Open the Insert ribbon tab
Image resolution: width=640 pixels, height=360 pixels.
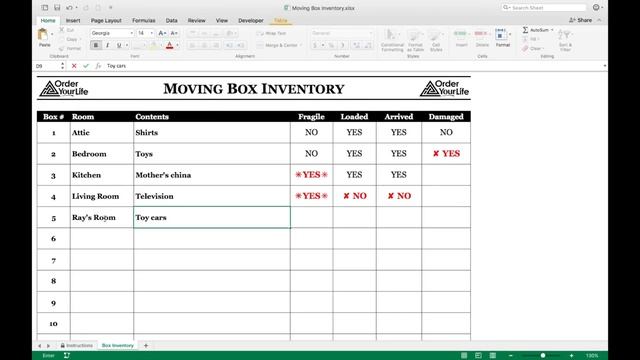pos(73,20)
